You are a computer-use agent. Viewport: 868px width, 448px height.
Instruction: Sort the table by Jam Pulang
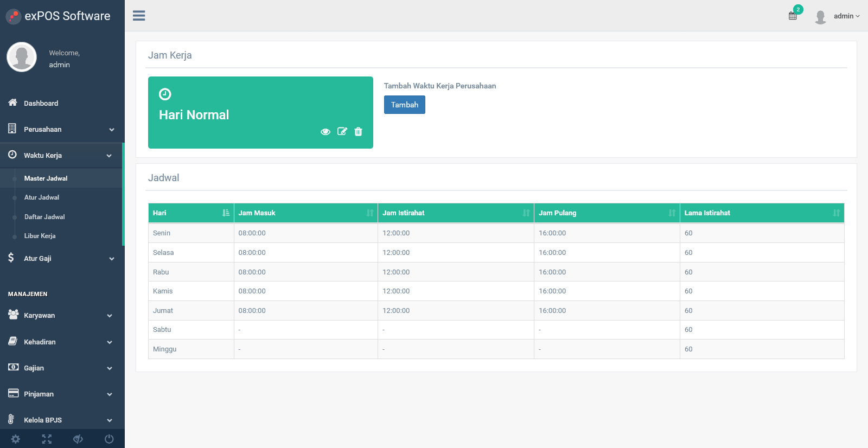coord(607,213)
